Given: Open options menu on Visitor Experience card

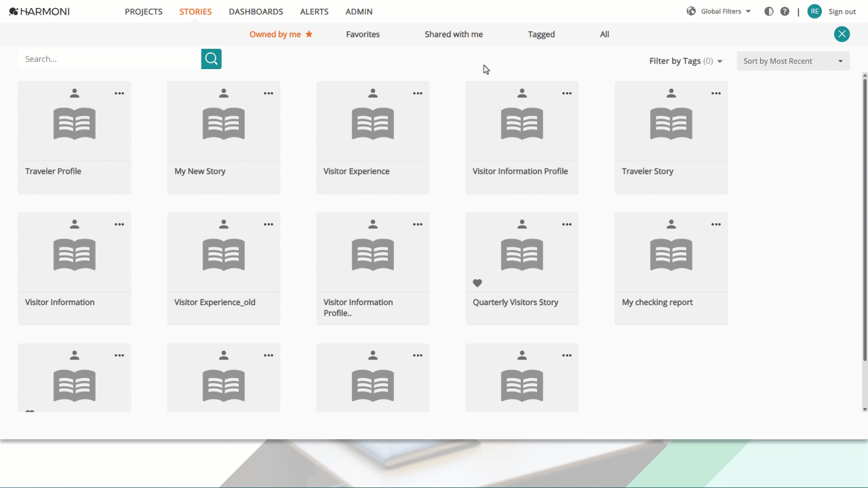Looking at the screenshot, I should tap(418, 94).
